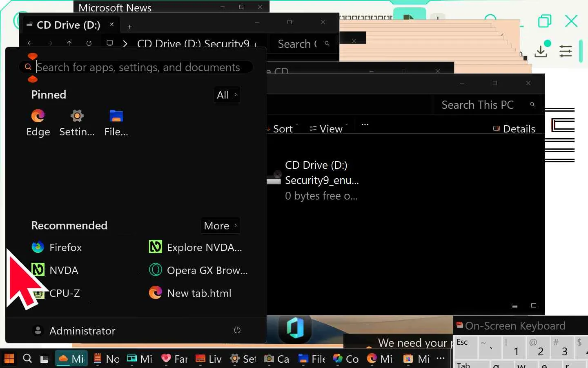The image size is (588, 368).
Task: Toggle the Details pane in This PC
Action: (x=514, y=129)
